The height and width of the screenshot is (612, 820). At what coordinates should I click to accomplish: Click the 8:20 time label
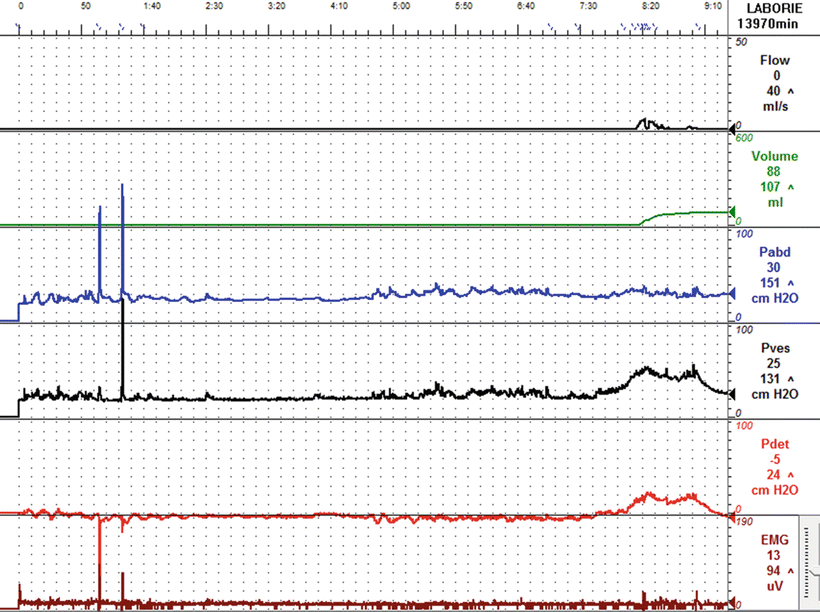click(x=651, y=6)
